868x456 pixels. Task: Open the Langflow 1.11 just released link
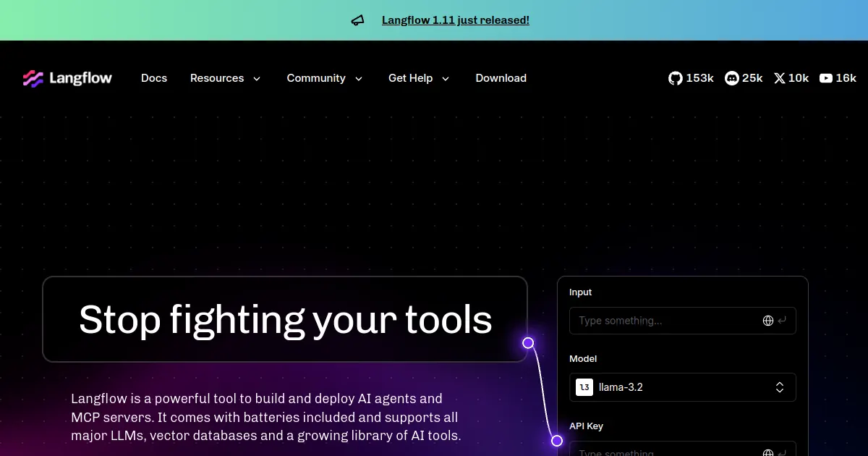tap(456, 20)
